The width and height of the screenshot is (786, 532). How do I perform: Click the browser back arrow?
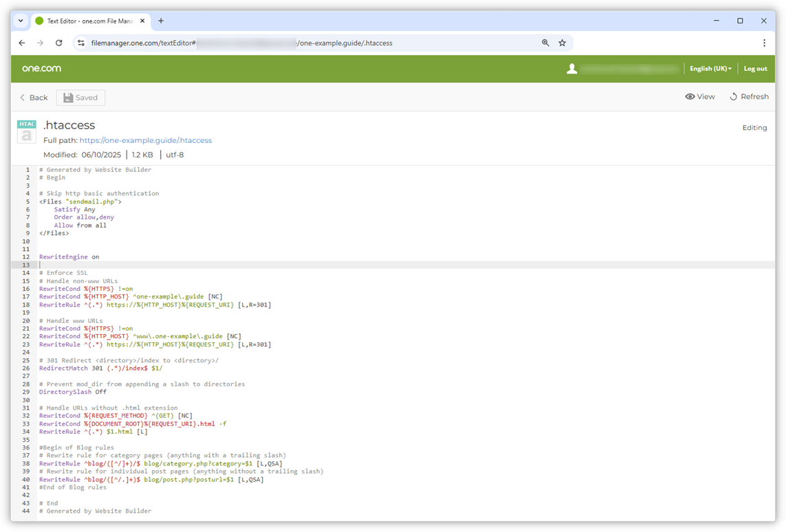point(21,43)
